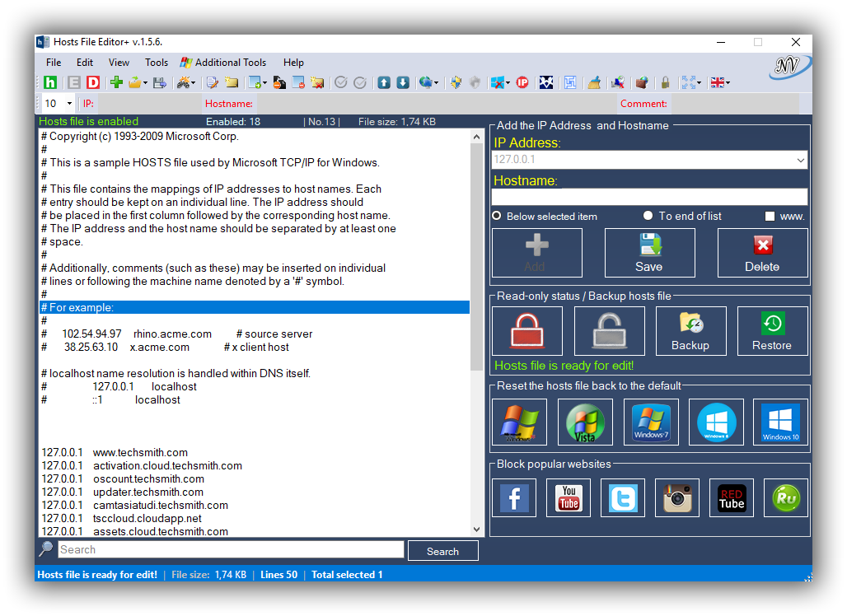This screenshot has height=616, width=847.
Task: Click the firewall brick wall globe icon
Action: (x=642, y=82)
